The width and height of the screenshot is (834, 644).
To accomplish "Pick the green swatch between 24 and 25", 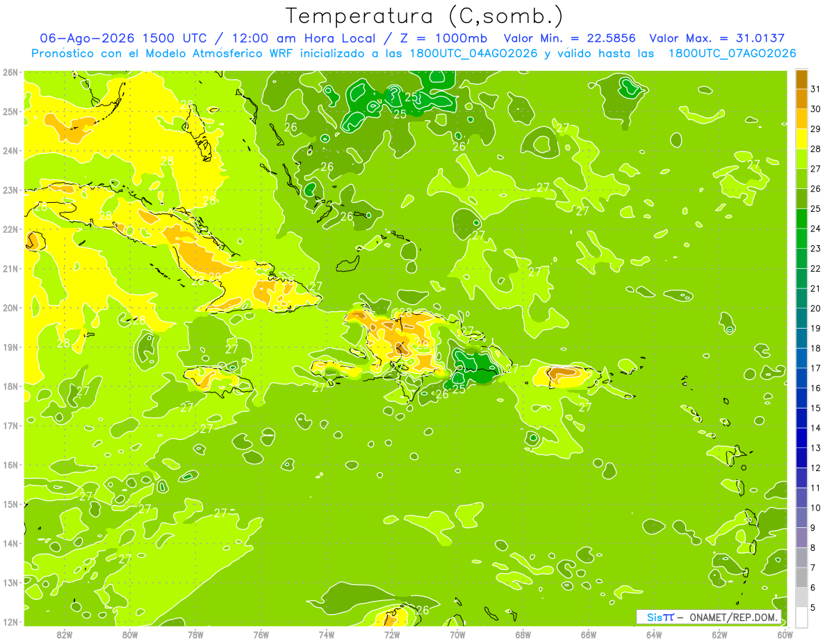I will click(801, 218).
